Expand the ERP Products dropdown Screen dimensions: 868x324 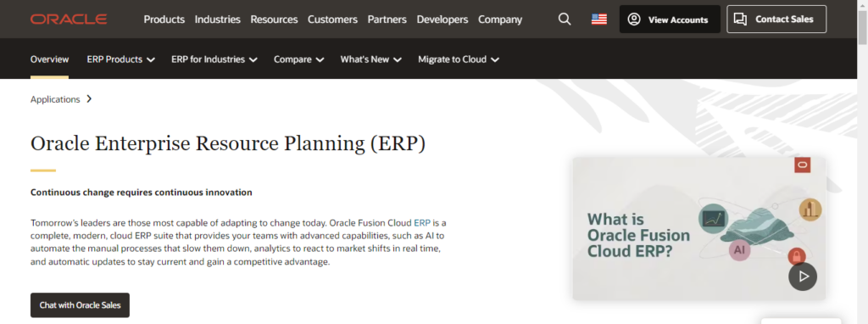click(x=120, y=59)
